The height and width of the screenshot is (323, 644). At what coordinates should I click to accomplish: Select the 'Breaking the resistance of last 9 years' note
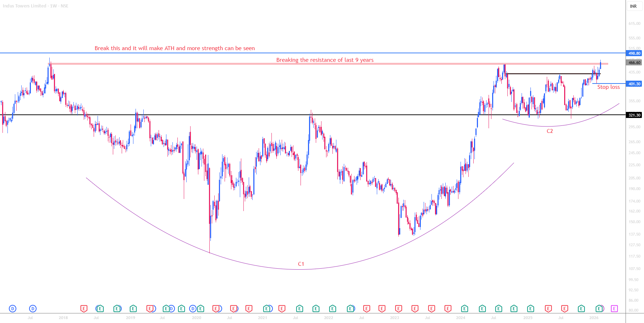coord(325,60)
